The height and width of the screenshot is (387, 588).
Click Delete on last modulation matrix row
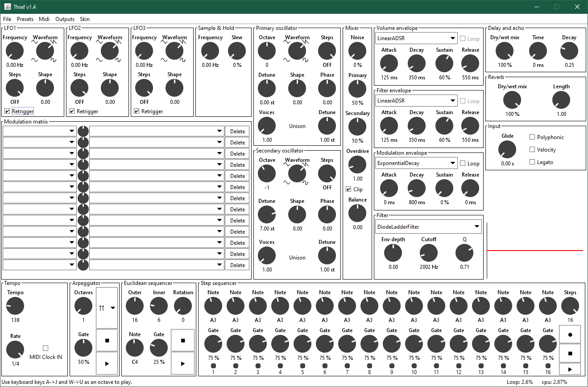[x=237, y=265]
